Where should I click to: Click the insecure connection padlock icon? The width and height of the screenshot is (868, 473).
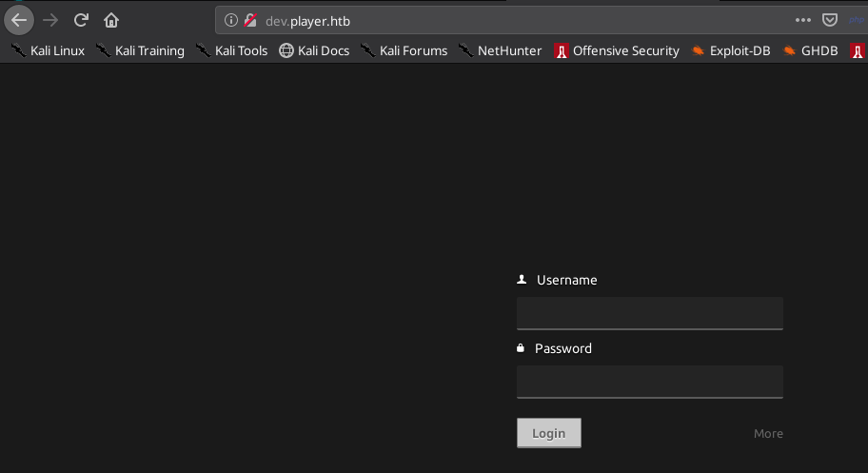[250, 21]
